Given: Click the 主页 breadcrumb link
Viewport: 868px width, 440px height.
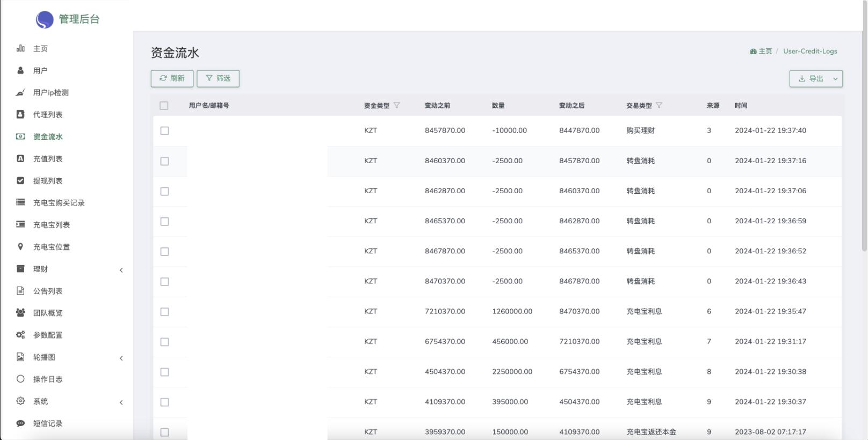Looking at the screenshot, I should click(x=764, y=52).
